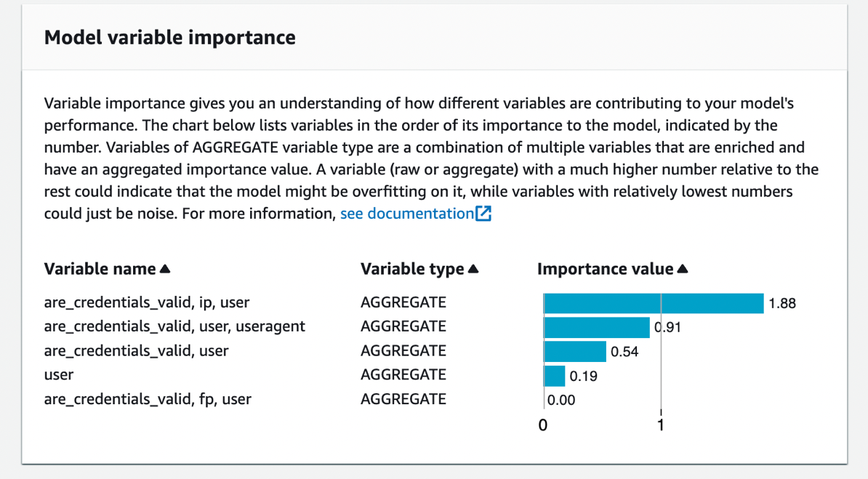
Task: Select the are_credentials_valid, fp, user variable
Action: point(148,399)
